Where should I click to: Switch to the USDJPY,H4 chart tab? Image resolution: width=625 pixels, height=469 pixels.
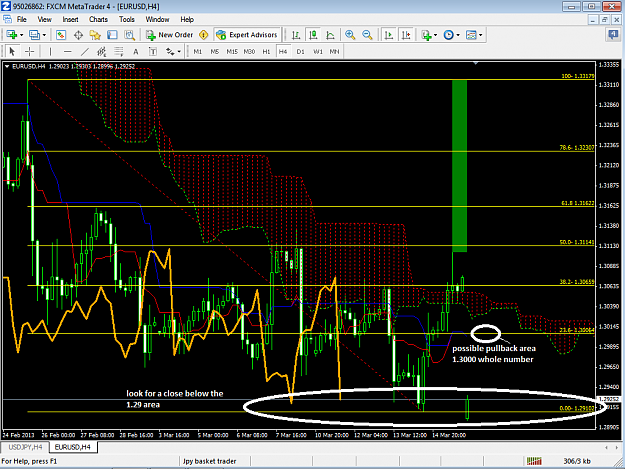[26, 447]
